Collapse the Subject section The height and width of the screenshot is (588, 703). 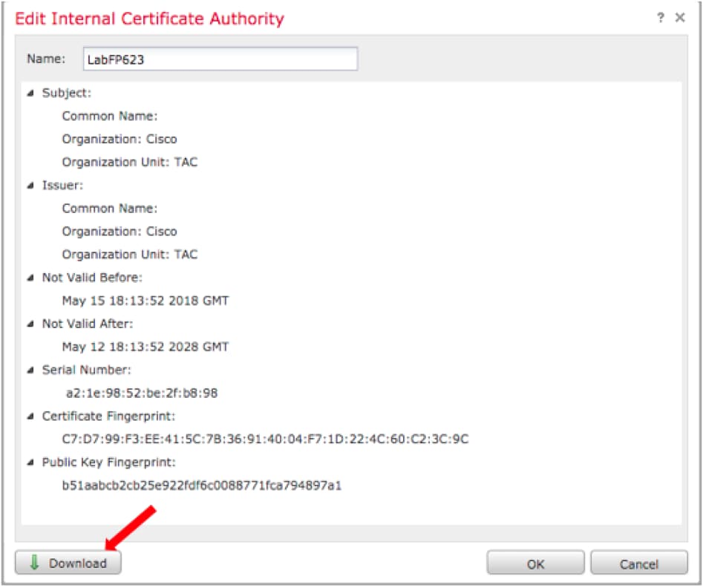30,94
